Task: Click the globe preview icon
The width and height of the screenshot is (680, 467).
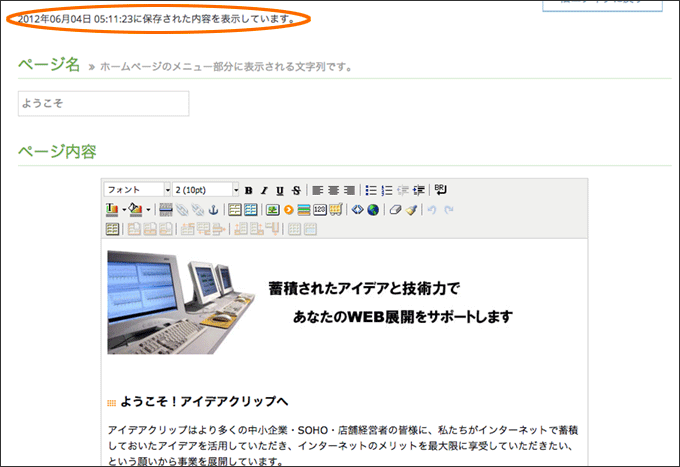Action: pyautogui.click(x=373, y=210)
